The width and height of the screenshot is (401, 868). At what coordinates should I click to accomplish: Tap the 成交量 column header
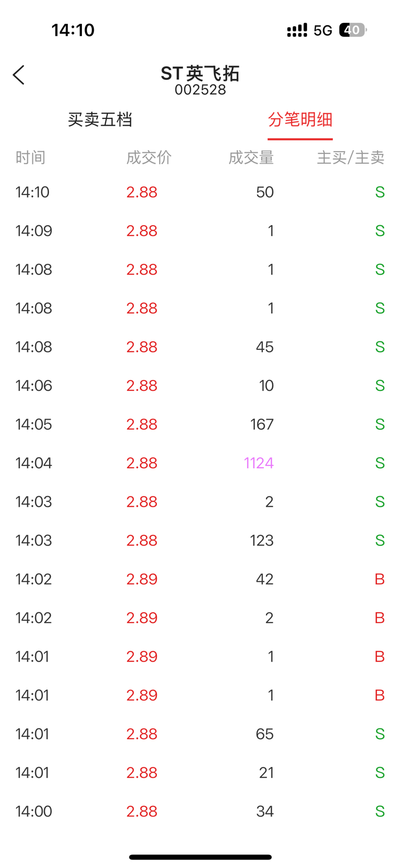pyautogui.click(x=251, y=157)
